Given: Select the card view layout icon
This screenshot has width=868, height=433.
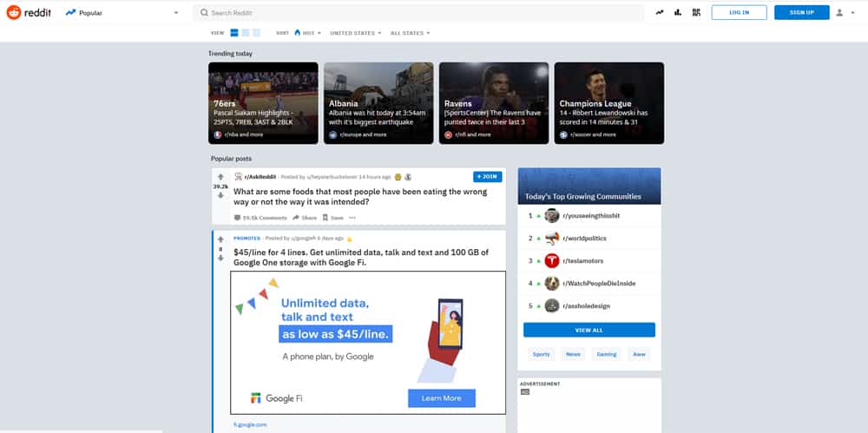Looking at the screenshot, I should click(234, 33).
